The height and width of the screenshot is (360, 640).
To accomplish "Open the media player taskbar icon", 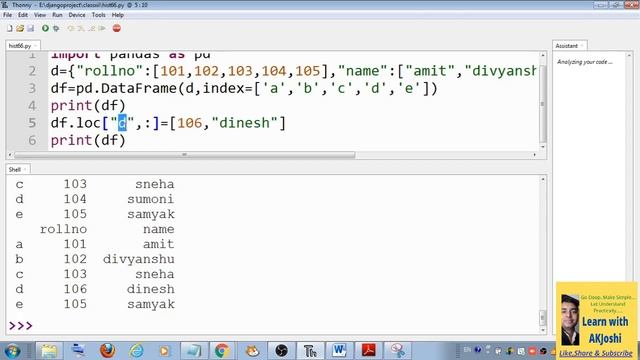I will (x=164, y=351).
